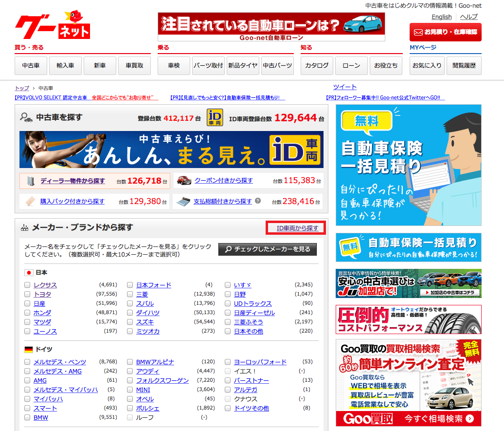Click the ID車両から探す link
The width and height of the screenshot is (504, 431).
(x=298, y=228)
